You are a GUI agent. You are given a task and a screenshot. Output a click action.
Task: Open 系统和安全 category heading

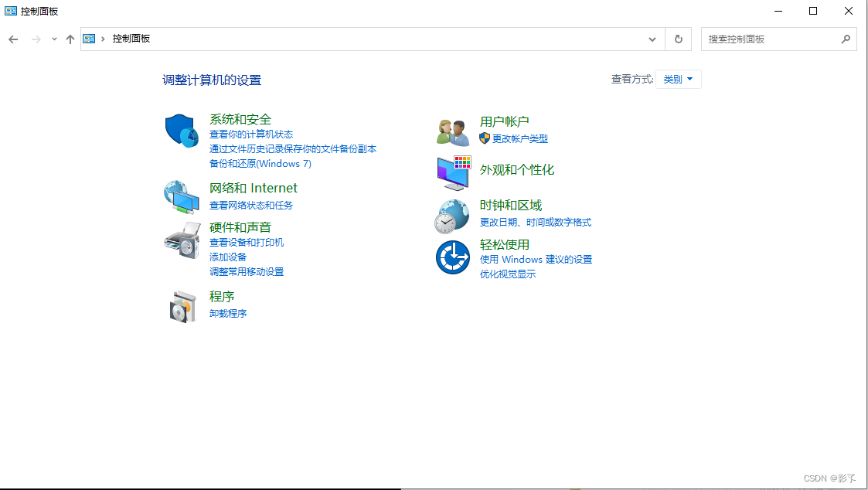pyautogui.click(x=240, y=120)
